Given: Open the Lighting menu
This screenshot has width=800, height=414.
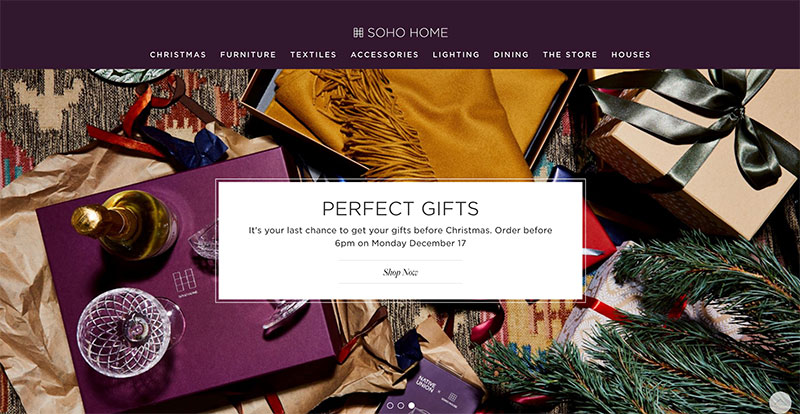Looking at the screenshot, I should (456, 55).
